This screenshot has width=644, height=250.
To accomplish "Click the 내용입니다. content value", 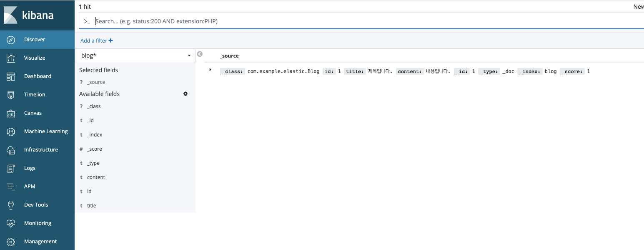I will 438,71.
